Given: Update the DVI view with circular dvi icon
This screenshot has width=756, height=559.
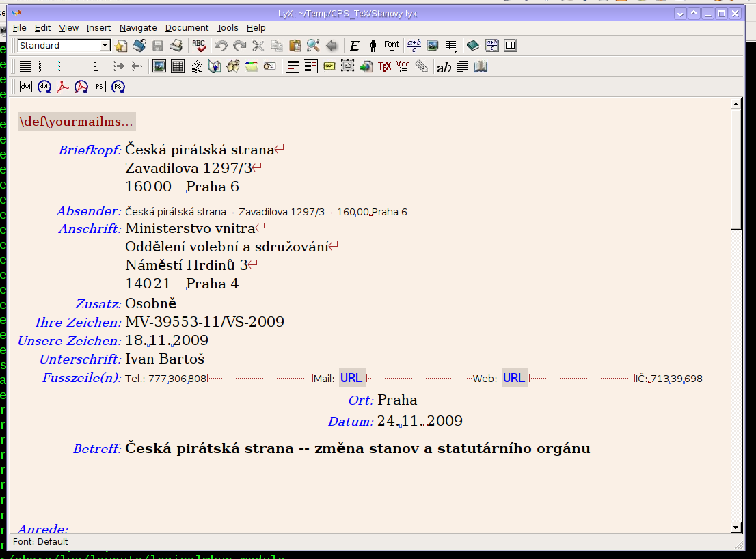Looking at the screenshot, I should coord(44,87).
